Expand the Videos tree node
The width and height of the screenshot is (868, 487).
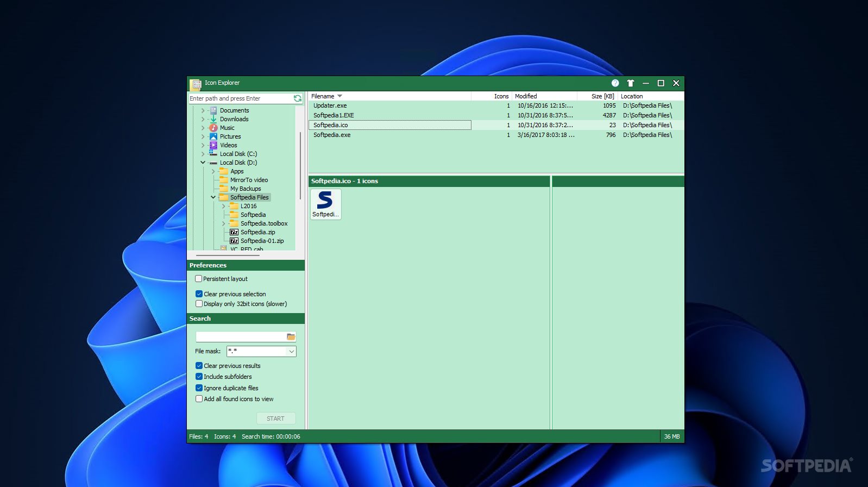[203, 145]
